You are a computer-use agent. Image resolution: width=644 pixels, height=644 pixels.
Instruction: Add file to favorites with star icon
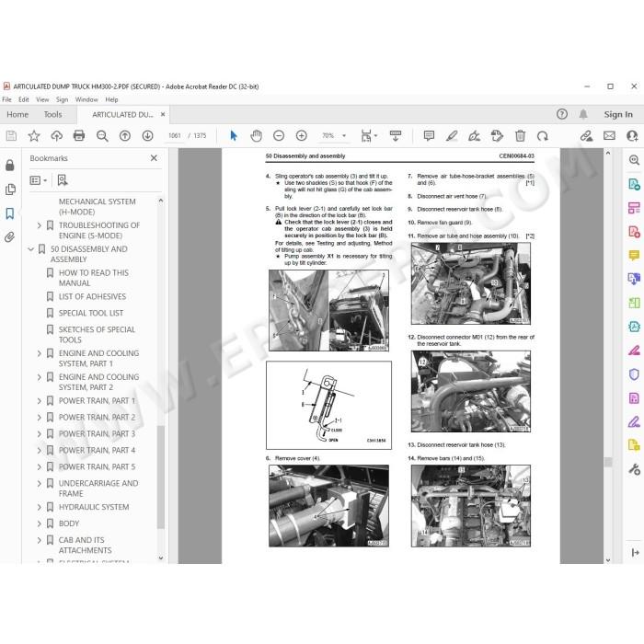[34, 135]
